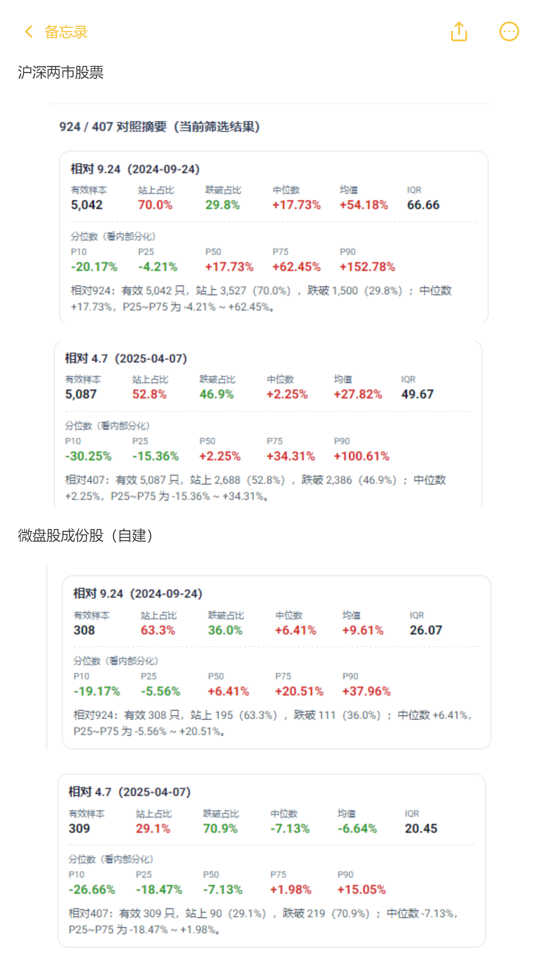The width and height of the screenshot is (538, 980).
Task: Tap the +37.96% P90 value
Action: point(366,691)
